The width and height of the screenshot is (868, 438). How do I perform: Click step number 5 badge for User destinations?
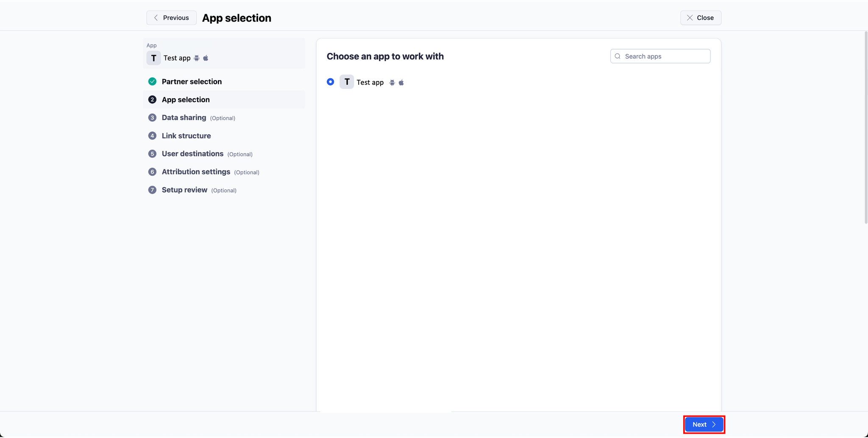(152, 154)
